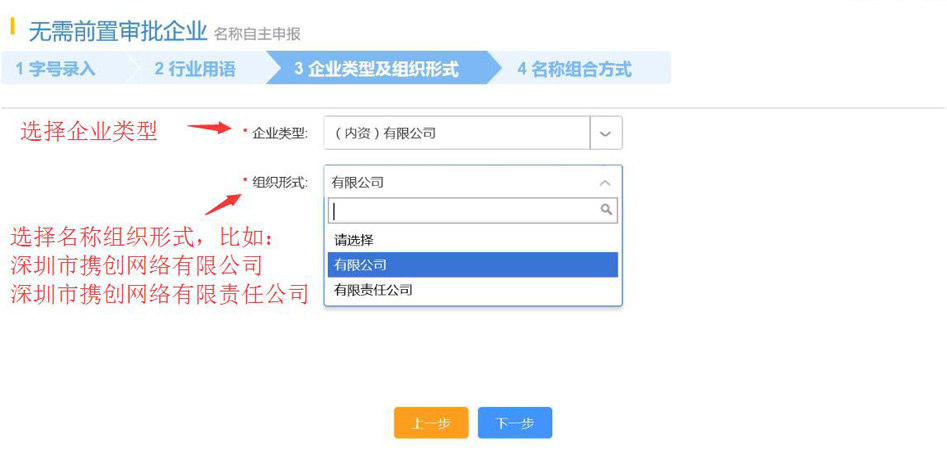Click the 组织形式 selected value box

460,183
